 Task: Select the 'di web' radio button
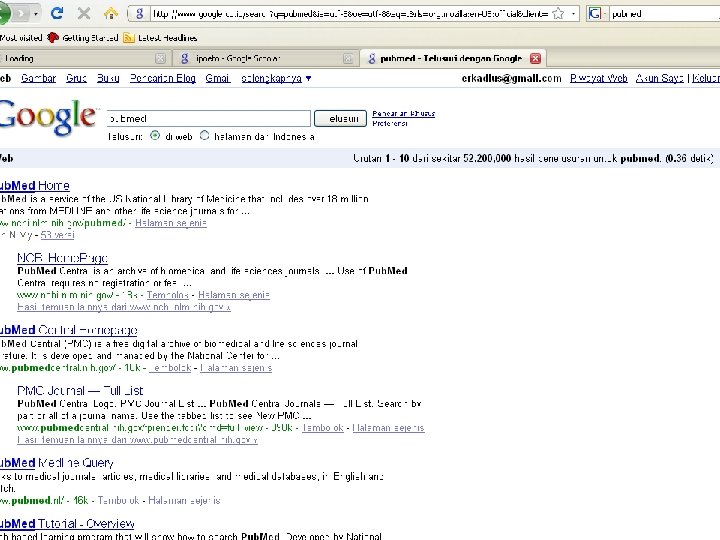155,136
